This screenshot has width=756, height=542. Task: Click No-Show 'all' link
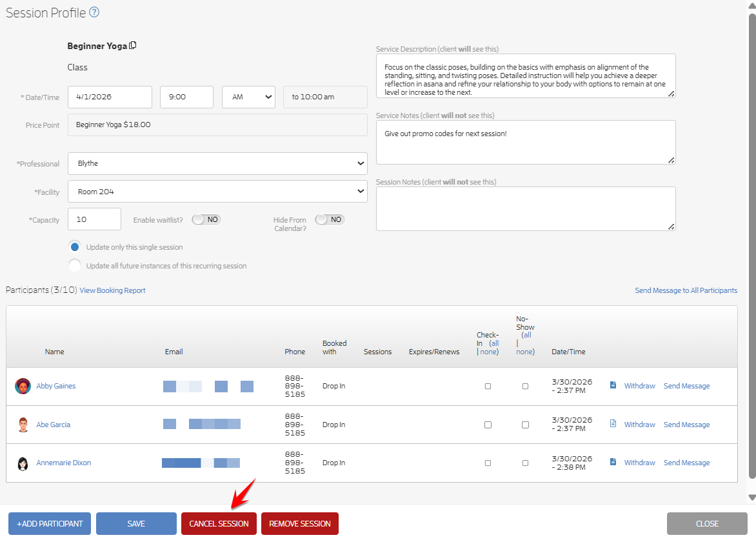tap(528, 335)
